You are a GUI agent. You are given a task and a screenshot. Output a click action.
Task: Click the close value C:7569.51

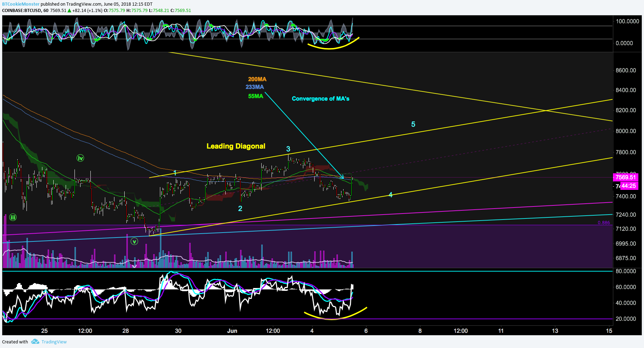(x=181, y=10)
